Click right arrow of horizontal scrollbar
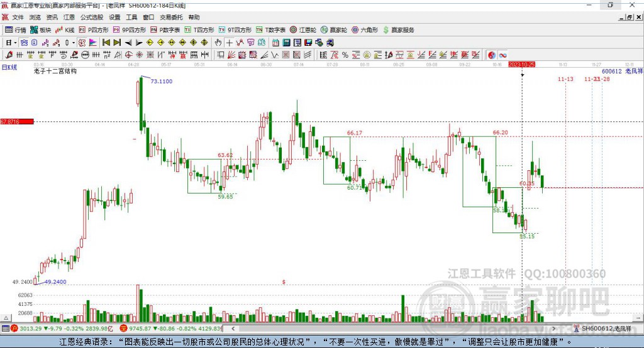 pyautogui.click(x=553, y=329)
